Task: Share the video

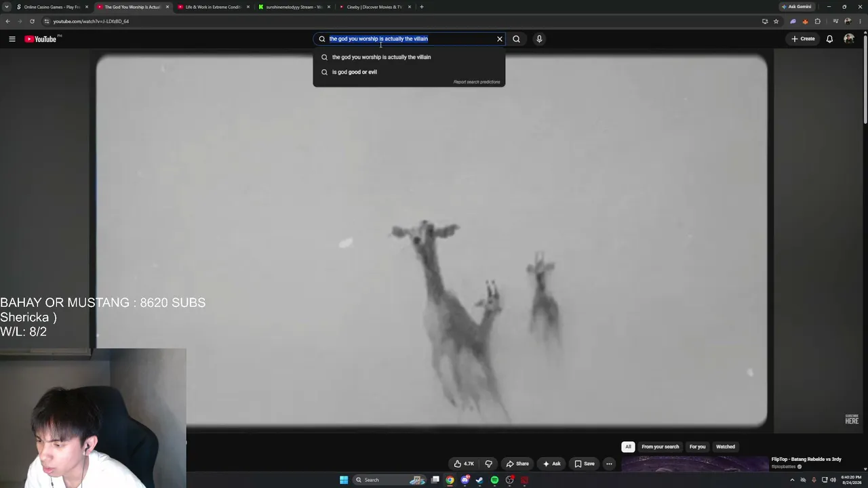Action: point(517,464)
